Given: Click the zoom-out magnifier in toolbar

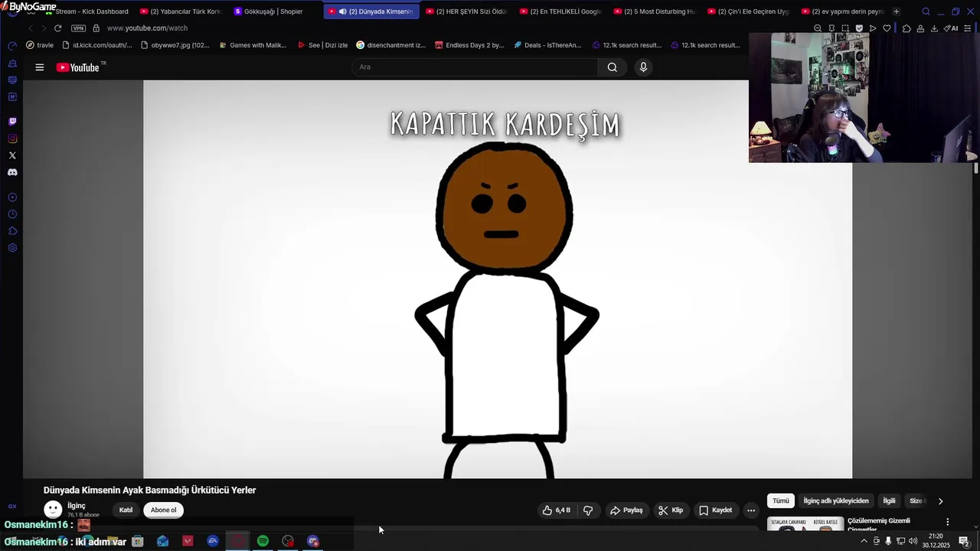Looking at the screenshot, I should [818, 28].
